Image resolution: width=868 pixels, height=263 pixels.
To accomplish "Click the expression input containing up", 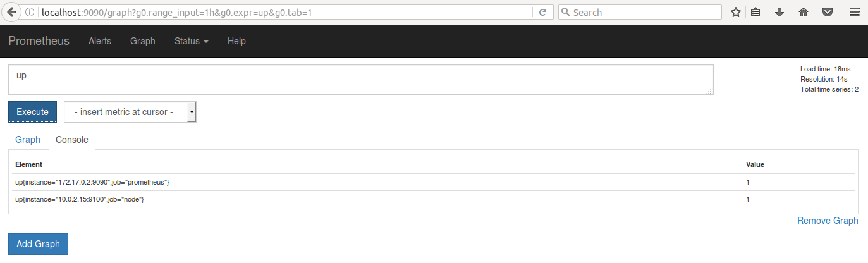I will tap(361, 80).
